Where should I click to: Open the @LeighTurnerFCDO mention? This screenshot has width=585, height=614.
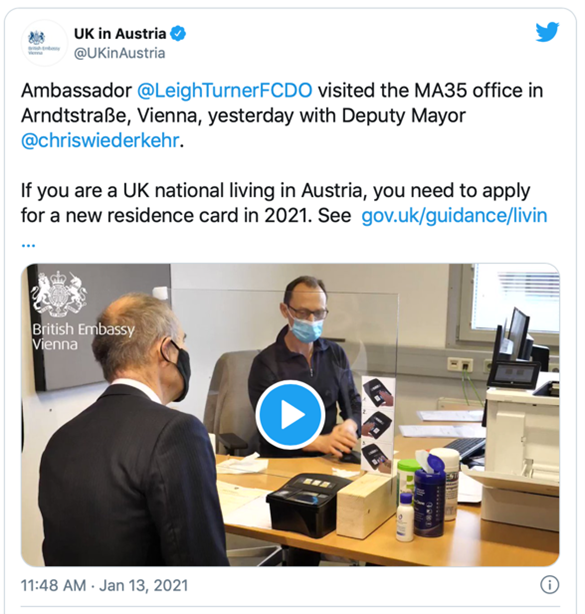point(225,90)
